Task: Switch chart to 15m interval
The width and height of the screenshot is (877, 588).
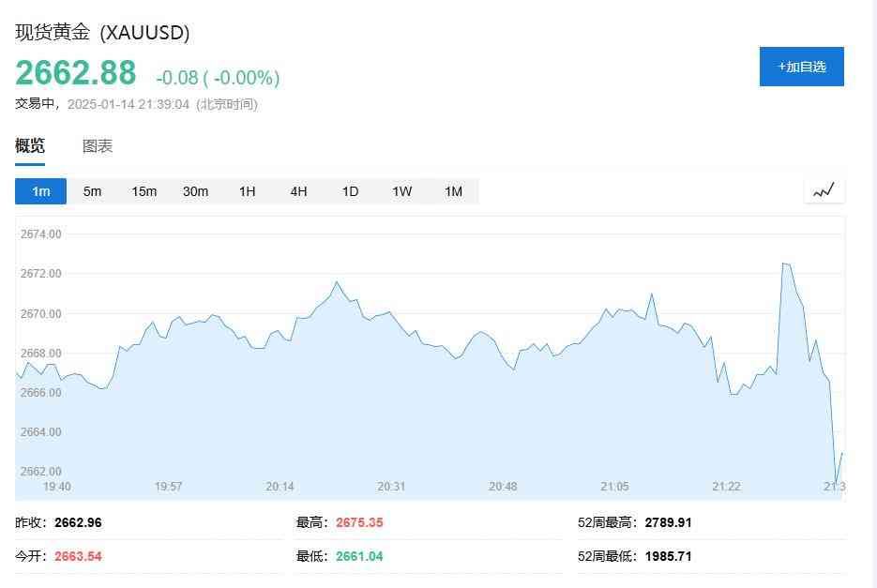Action: [144, 191]
